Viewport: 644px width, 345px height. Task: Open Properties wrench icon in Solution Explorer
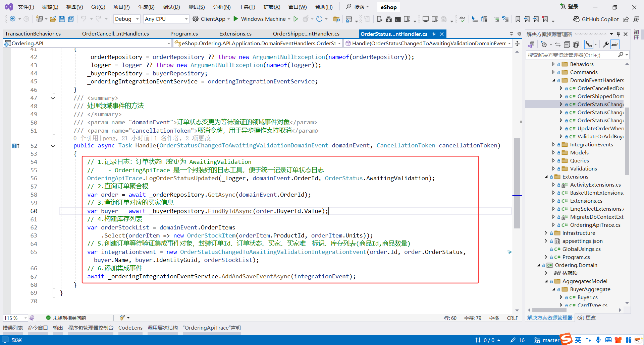606,45
